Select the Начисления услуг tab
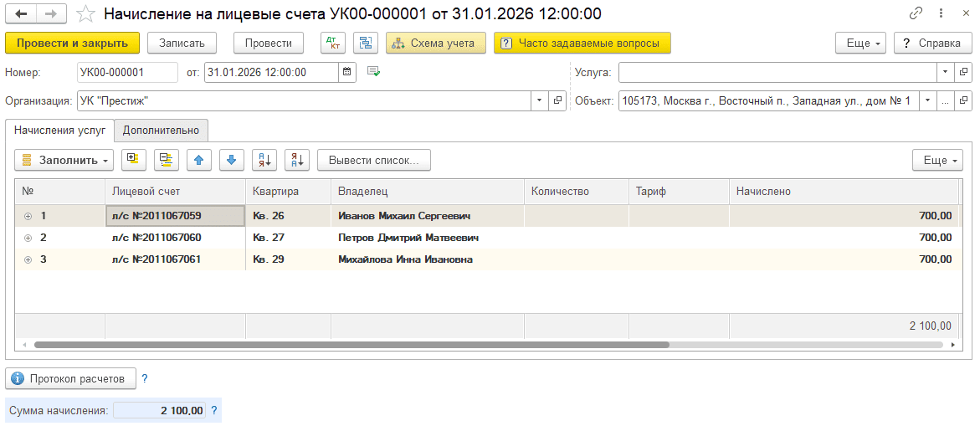 pos(59,130)
